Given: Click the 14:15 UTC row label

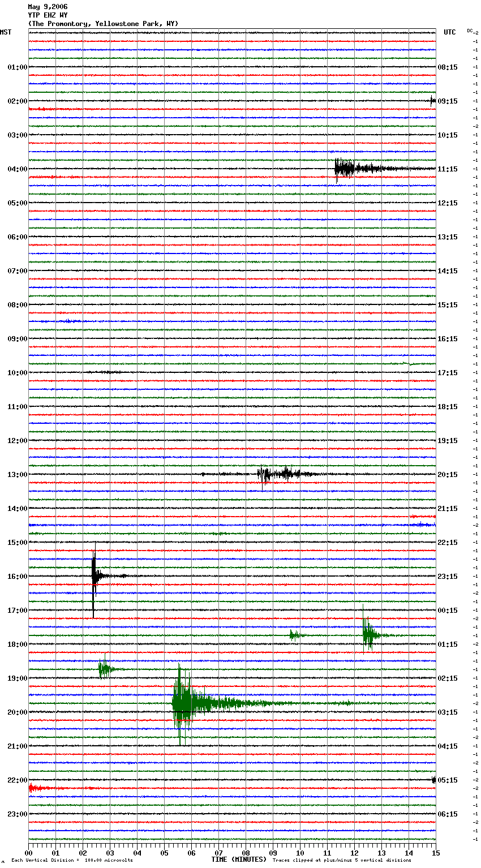Looking at the screenshot, I should pos(448,271).
